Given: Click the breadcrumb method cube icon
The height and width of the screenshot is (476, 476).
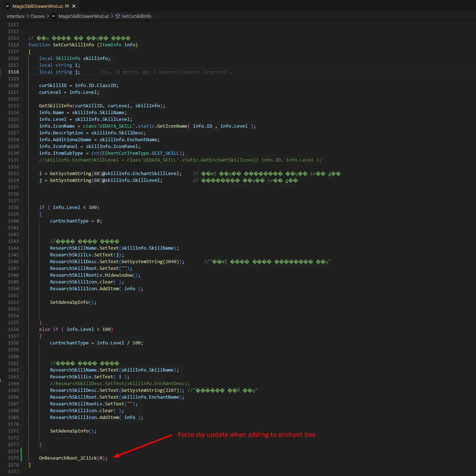Looking at the screenshot, I should pyautogui.click(x=118, y=16).
